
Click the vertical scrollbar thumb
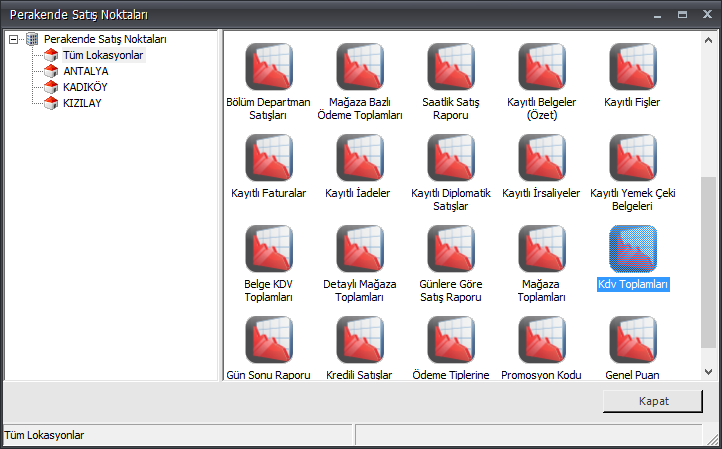pyautogui.click(x=708, y=262)
